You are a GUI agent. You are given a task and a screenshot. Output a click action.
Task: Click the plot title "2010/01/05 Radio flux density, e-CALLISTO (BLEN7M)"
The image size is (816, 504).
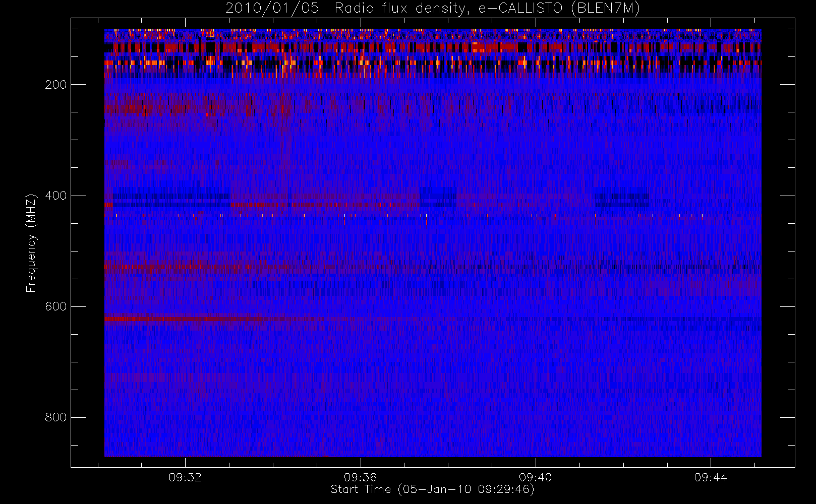pyautogui.click(x=433, y=9)
